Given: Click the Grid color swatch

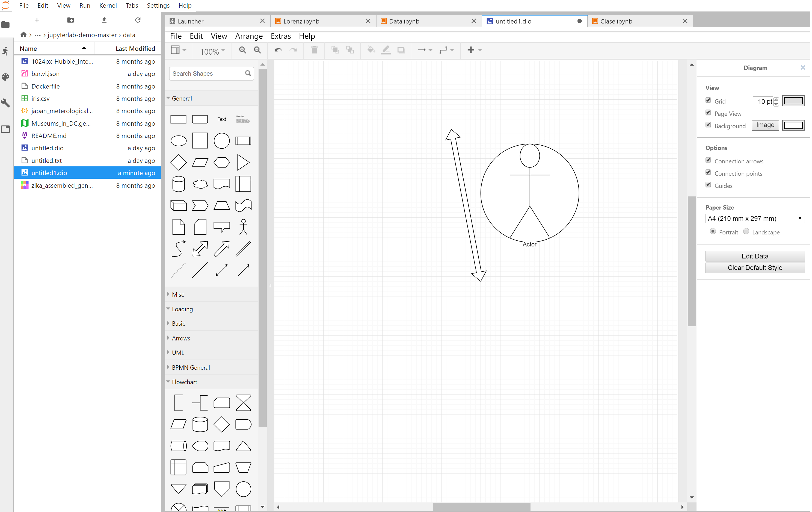Looking at the screenshot, I should 793,101.
